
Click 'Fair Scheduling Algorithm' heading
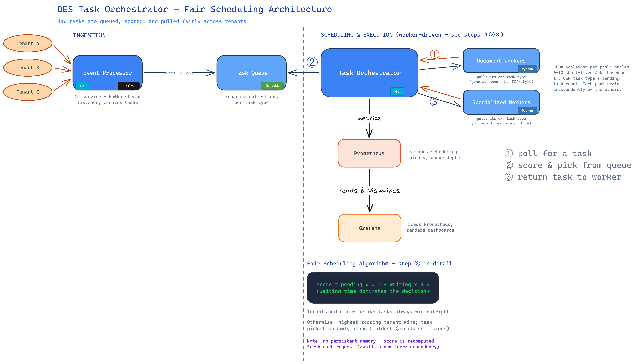click(380, 263)
